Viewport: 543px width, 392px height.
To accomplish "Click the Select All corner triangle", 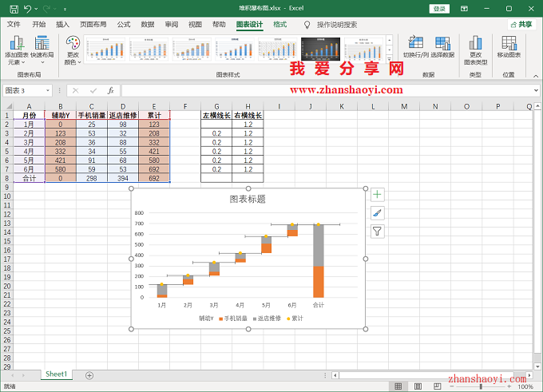I will (9, 106).
